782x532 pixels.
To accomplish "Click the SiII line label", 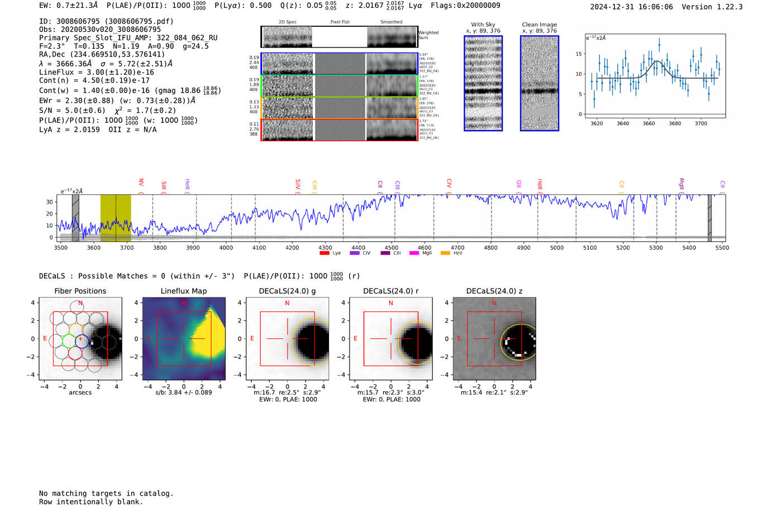I will tap(164, 186).
